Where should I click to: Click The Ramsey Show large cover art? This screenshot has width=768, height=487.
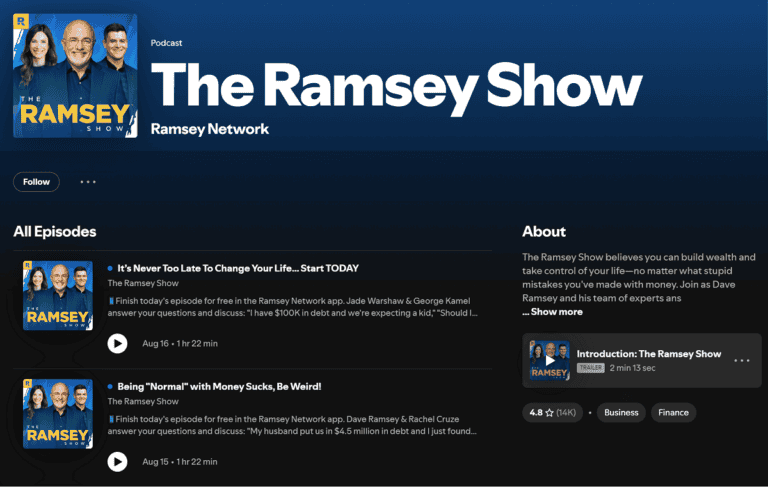tap(75, 76)
